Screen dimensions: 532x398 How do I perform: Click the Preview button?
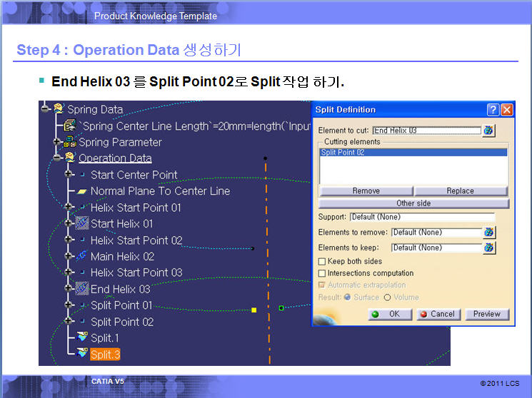pos(487,314)
